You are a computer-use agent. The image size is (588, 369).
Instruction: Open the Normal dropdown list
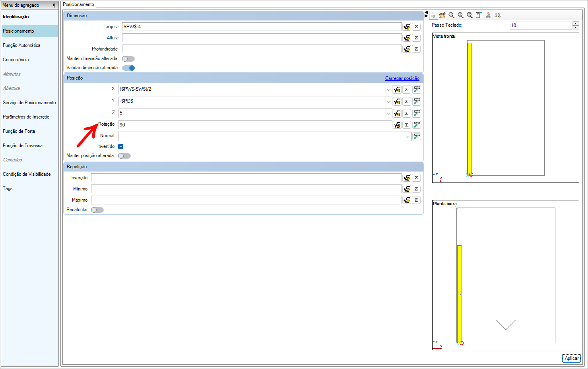coord(408,136)
